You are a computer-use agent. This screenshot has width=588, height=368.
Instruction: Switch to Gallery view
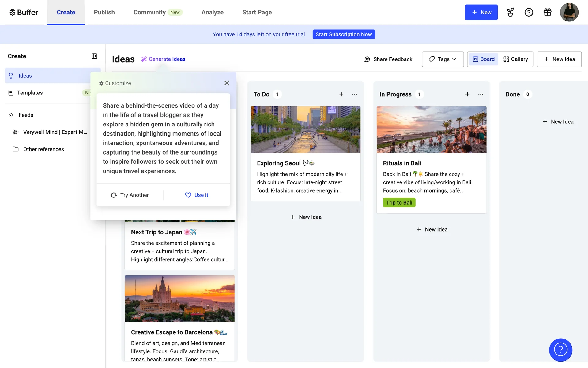point(516,59)
